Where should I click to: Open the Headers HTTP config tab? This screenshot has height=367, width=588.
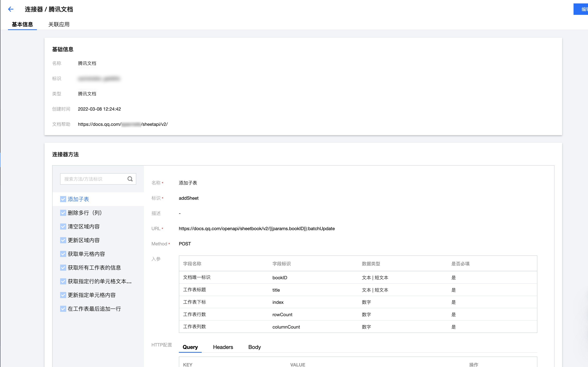pyautogui.click(x=223, y=347)
